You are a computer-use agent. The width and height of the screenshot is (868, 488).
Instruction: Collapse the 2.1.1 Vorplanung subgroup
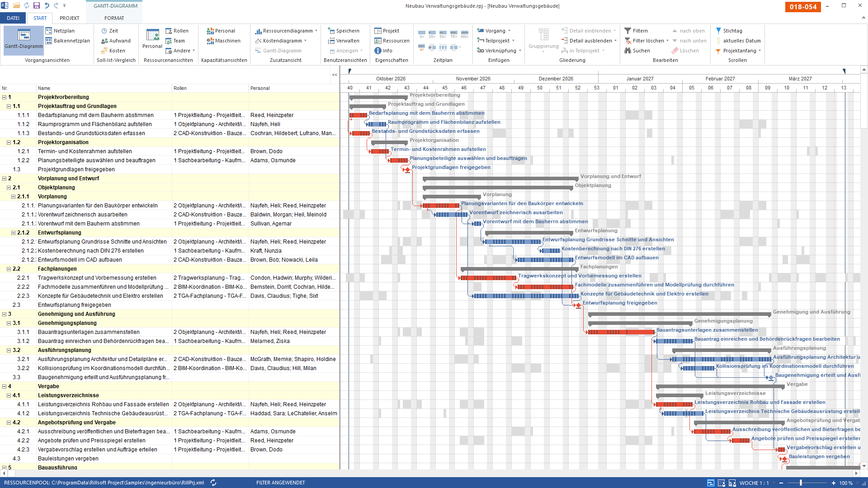coord(13,197)
